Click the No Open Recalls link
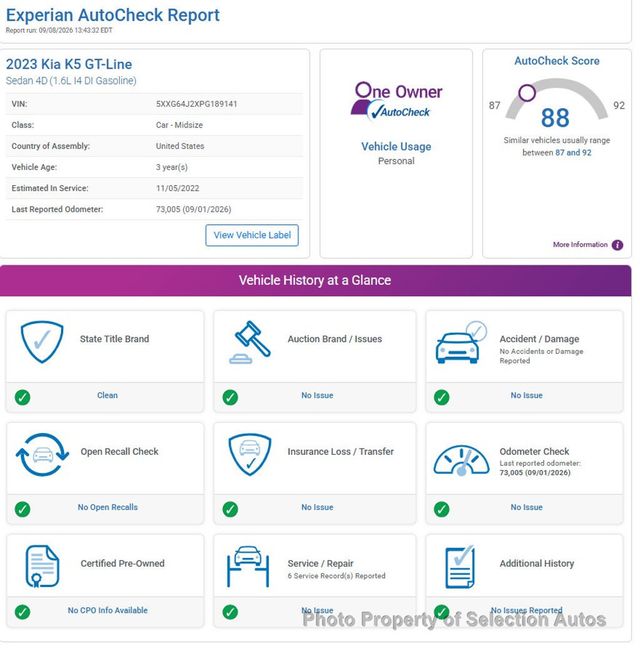 (x=108, y=507)
